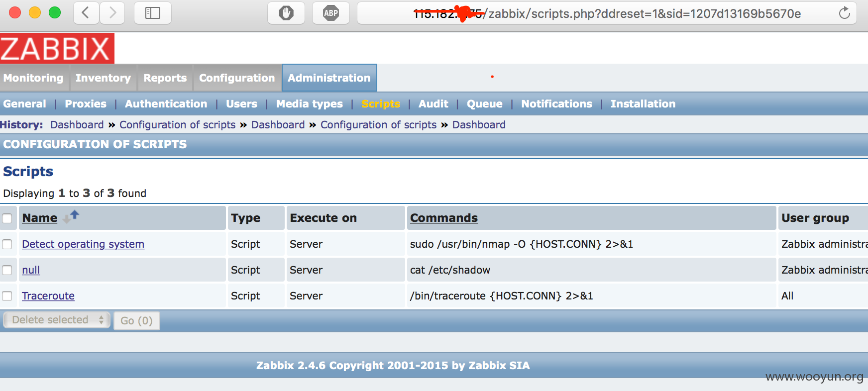
Task: Click the Safari address bar URL
Action: coord(607,13)
